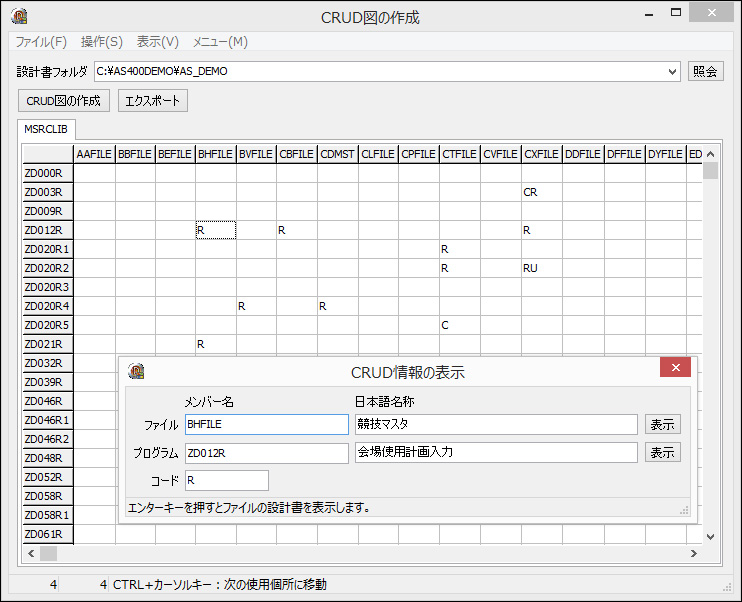Click the horizontal scrollbar left arrow
Image resolution: width=742 pixels, height=602 pixels.
click(31, 553)
